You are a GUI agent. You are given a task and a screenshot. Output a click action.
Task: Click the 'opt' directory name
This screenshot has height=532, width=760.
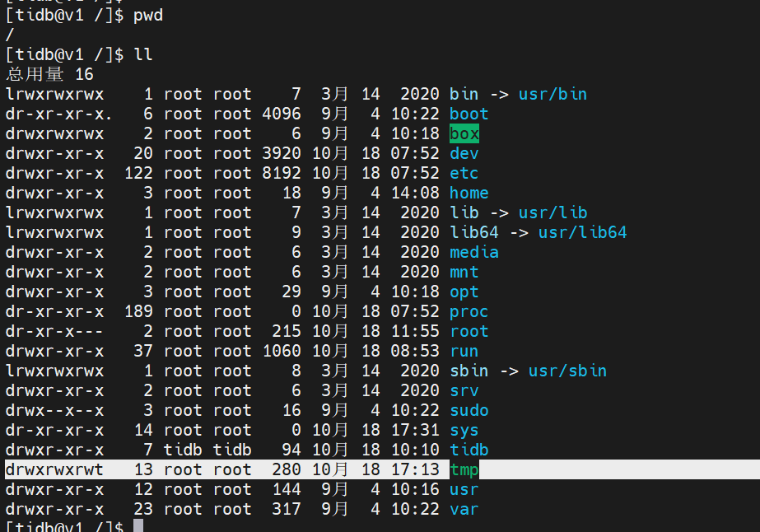[464, 292]
